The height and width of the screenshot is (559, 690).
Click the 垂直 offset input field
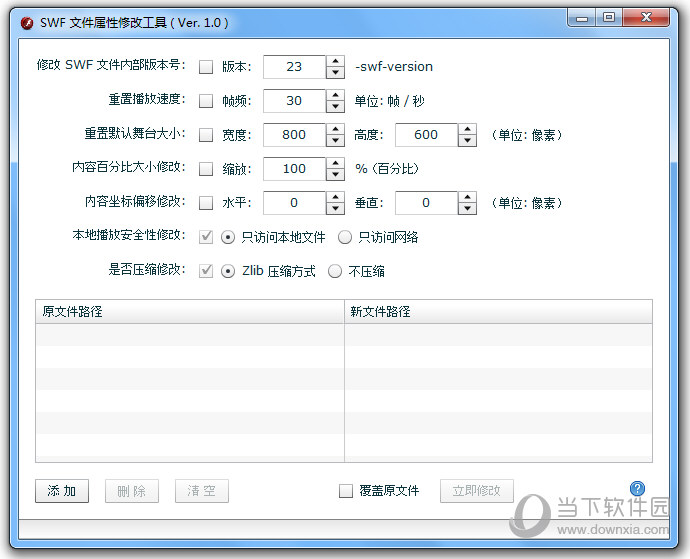point(426,202)
